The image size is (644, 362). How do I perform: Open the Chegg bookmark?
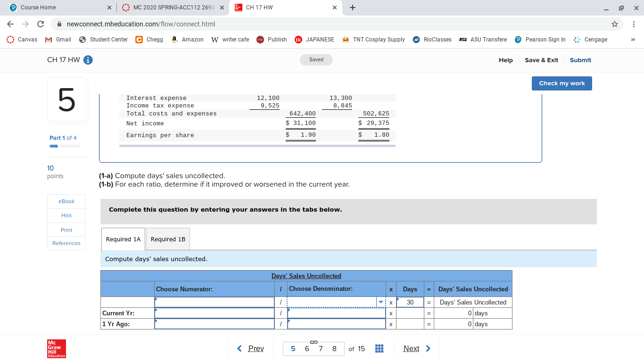149,40
